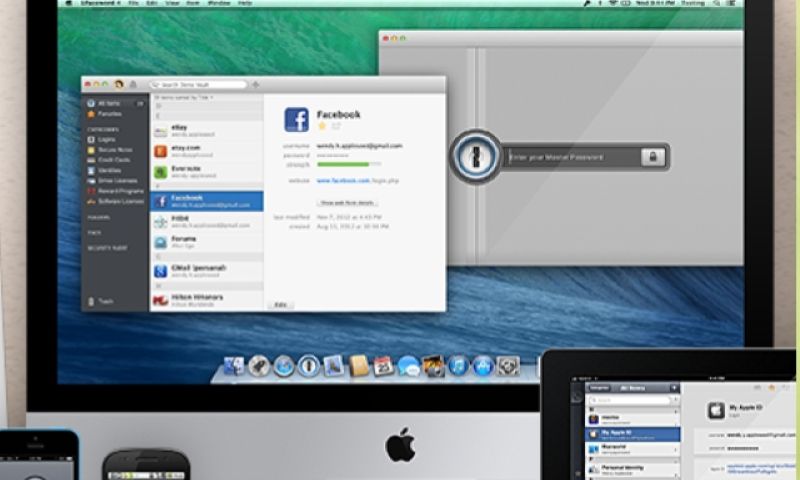The height and width of the screenshot is (480, 800).
Task: Select the Facebook entry in the item list
Action: (207, 201)
